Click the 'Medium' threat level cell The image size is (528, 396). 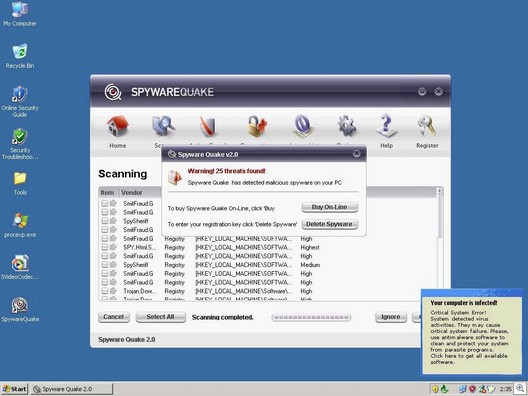coord(310,265)
